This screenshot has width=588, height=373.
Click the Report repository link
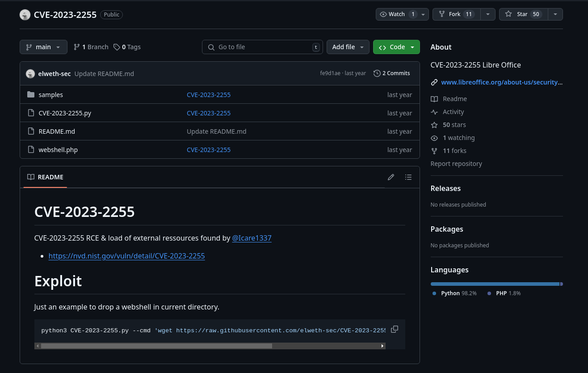456,164
